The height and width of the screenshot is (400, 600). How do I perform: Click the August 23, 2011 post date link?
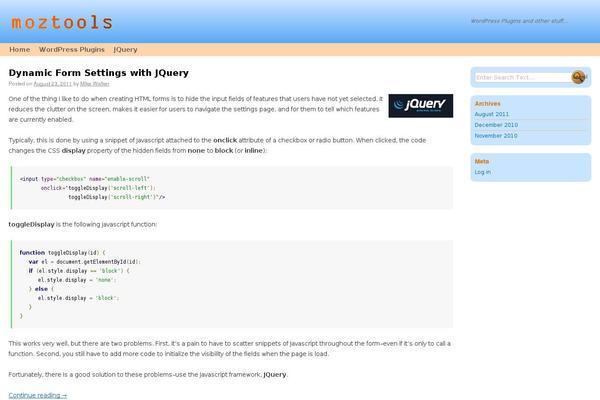(52, 84)
